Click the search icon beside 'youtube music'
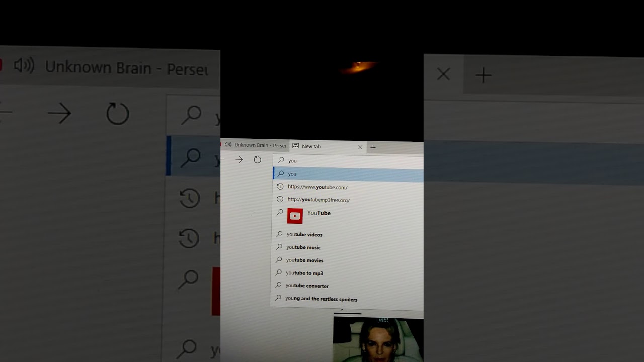The width and height of the screenshot is (644, 362). 279,247
